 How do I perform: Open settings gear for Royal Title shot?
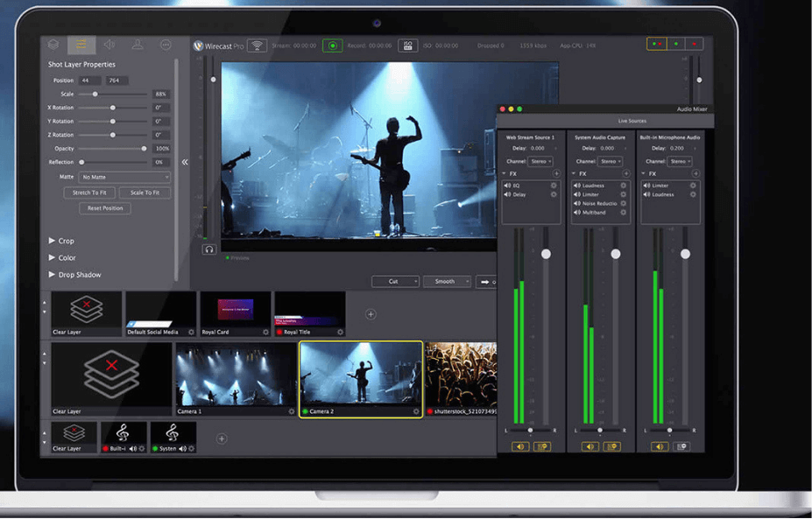[x=340, y=333]
